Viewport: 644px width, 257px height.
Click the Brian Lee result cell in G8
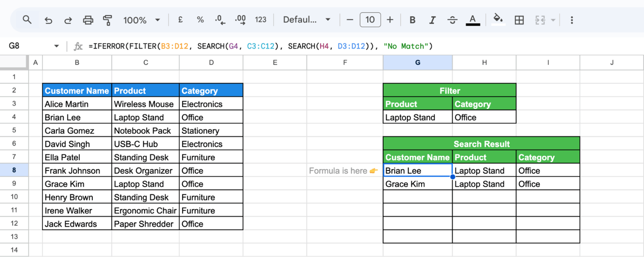(x=418, y=170)
